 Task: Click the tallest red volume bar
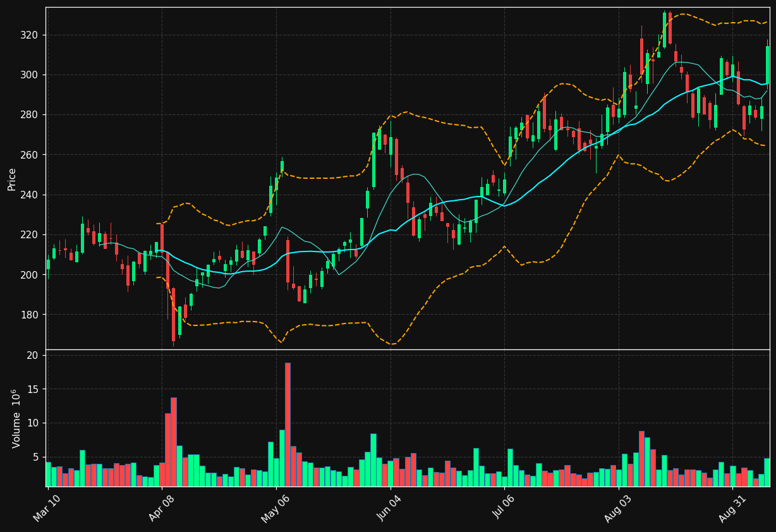click(x=288, y=425)
